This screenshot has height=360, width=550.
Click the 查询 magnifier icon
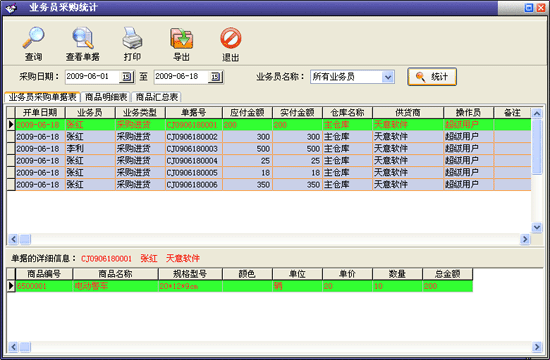pos(33,38)
